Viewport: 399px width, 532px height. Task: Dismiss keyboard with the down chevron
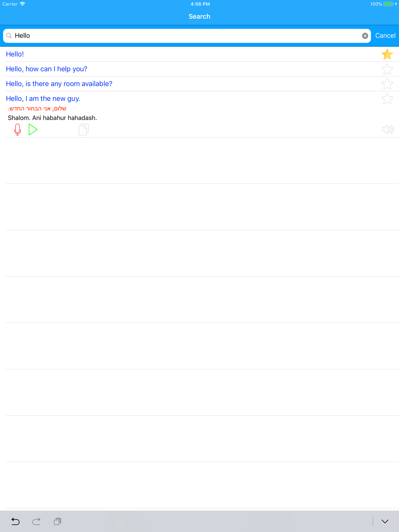[x=385, y=521]
